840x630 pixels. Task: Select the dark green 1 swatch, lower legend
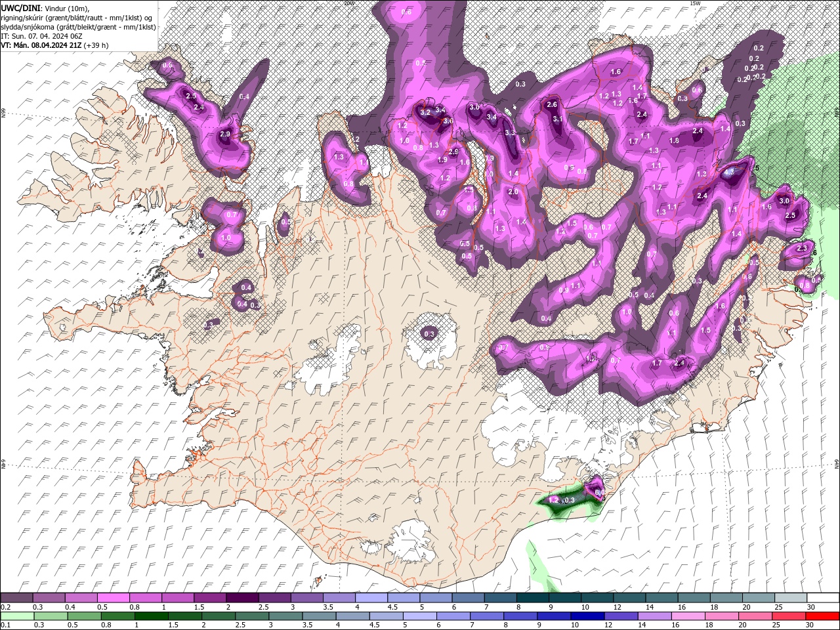[x=151, y=616]
